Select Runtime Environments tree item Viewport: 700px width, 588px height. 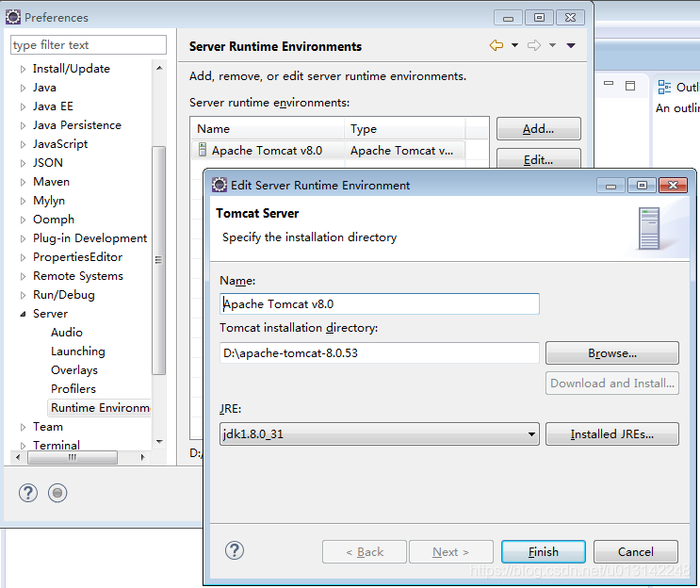pos(100,408)
